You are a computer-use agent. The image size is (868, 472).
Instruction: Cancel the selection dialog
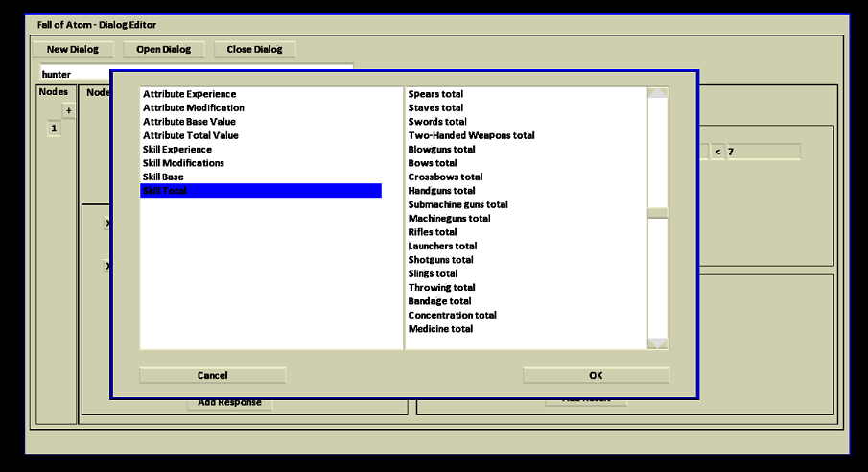pyautogui.click(x=213, y=376)
